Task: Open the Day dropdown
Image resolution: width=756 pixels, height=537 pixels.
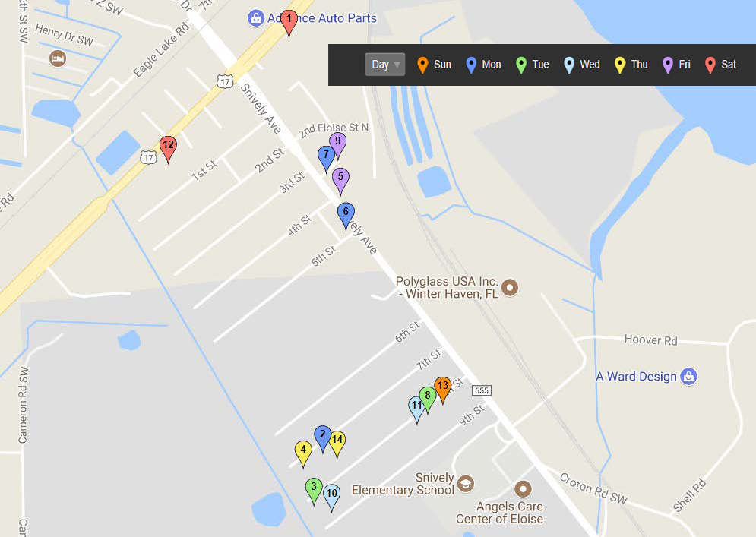Action: coord(384,65)
